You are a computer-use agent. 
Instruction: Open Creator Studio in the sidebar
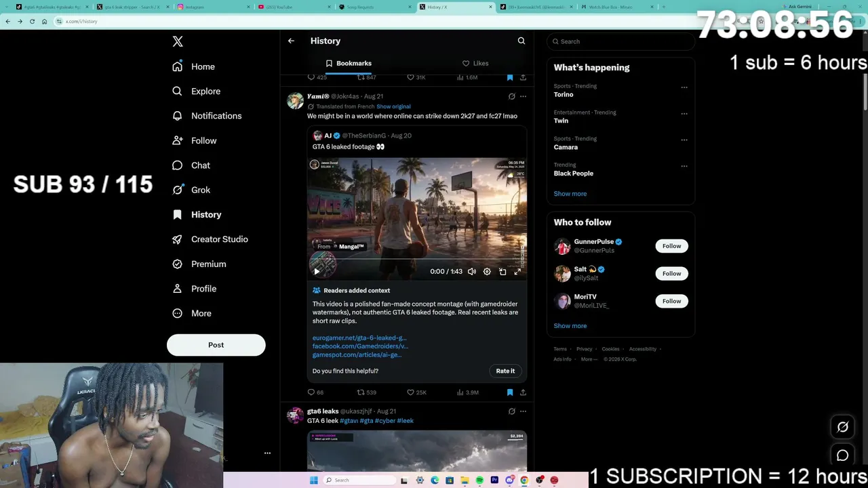pyautogui.click(x=210, y=239)
